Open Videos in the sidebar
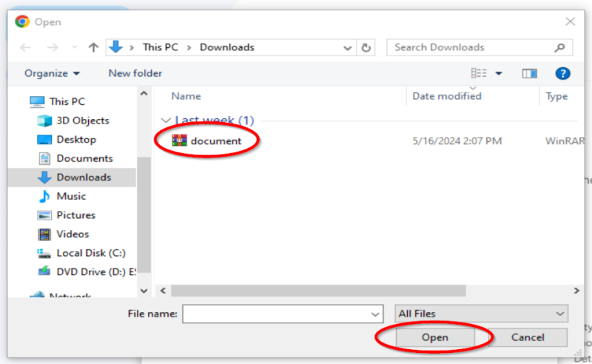Viewport: 592px width, 364px height. point(73,234)
